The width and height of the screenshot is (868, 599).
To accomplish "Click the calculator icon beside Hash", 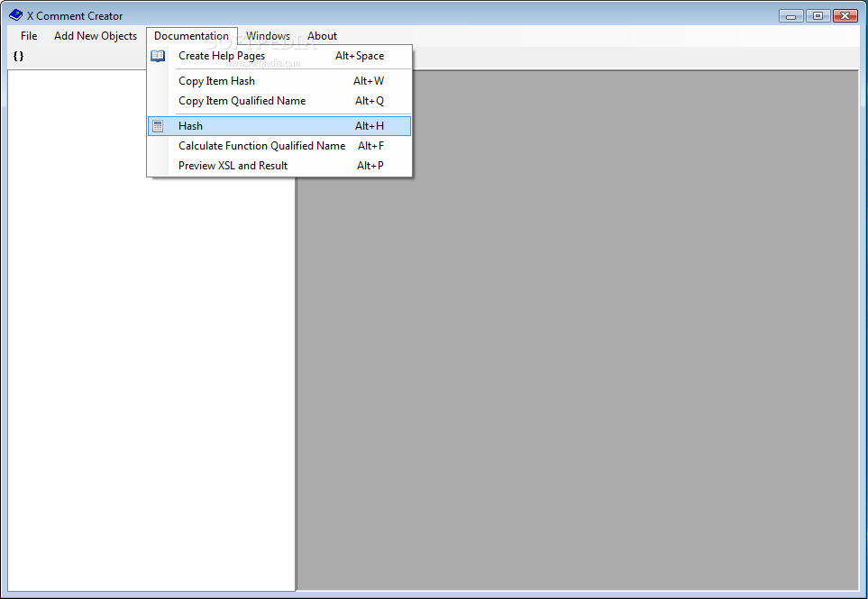I will coord(158,126).
